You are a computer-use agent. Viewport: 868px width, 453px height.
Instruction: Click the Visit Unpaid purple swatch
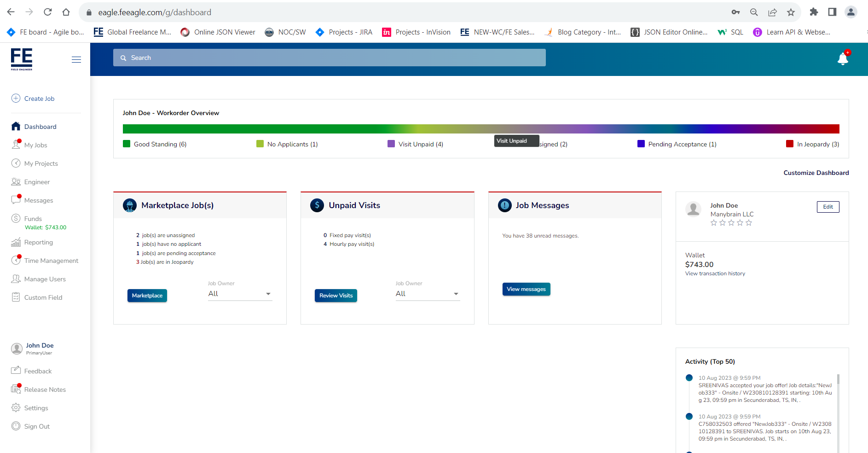click(391, 144)
